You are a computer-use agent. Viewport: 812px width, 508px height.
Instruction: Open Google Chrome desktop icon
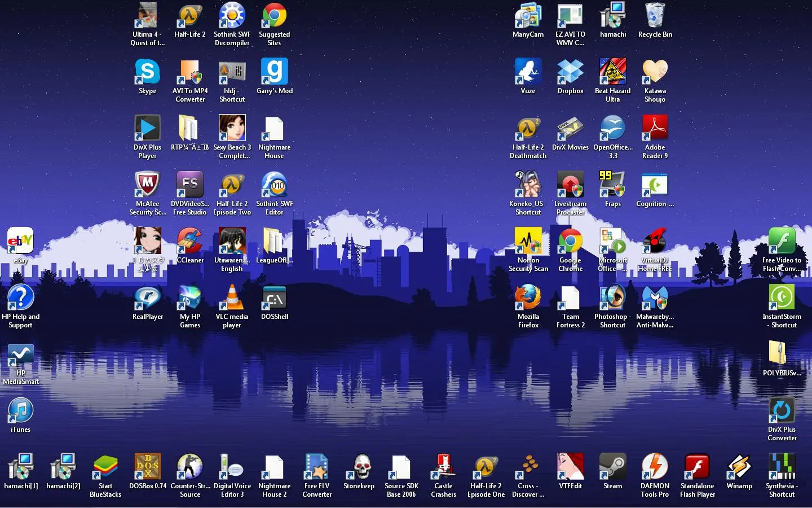[x=571, y=241]
